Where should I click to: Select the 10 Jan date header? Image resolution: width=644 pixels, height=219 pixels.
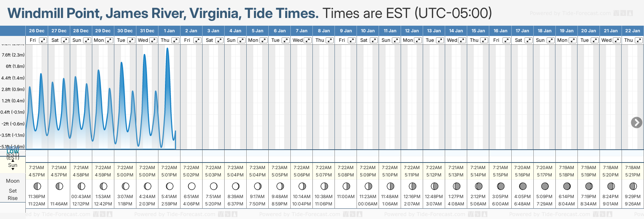[368, 31]
